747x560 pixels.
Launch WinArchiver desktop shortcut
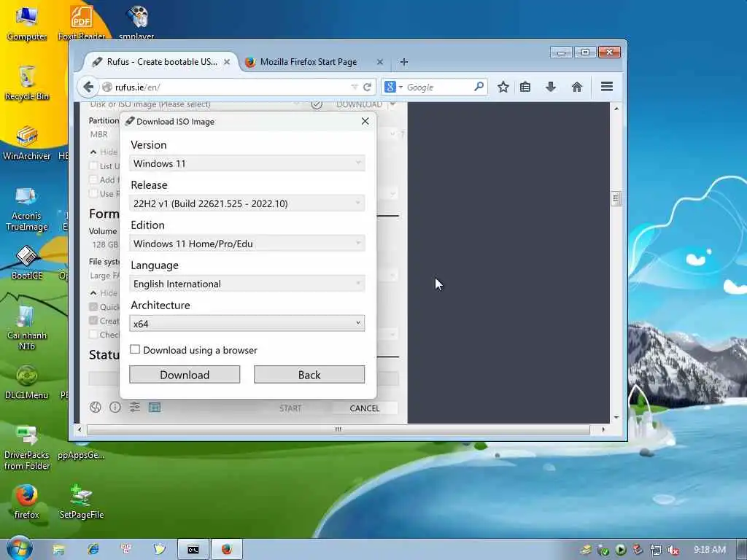tap(27, 143)
